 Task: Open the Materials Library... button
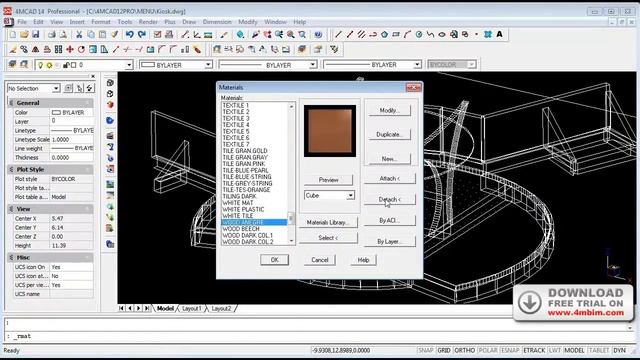(x=328, y=222)
